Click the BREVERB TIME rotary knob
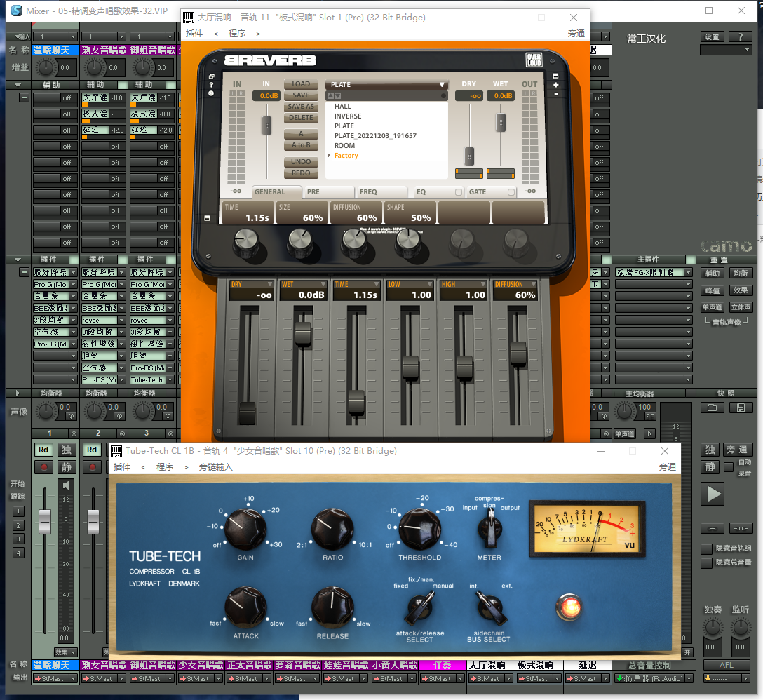Image resolution: width=763 pixels, height=700 pixels. coord(246,241)
